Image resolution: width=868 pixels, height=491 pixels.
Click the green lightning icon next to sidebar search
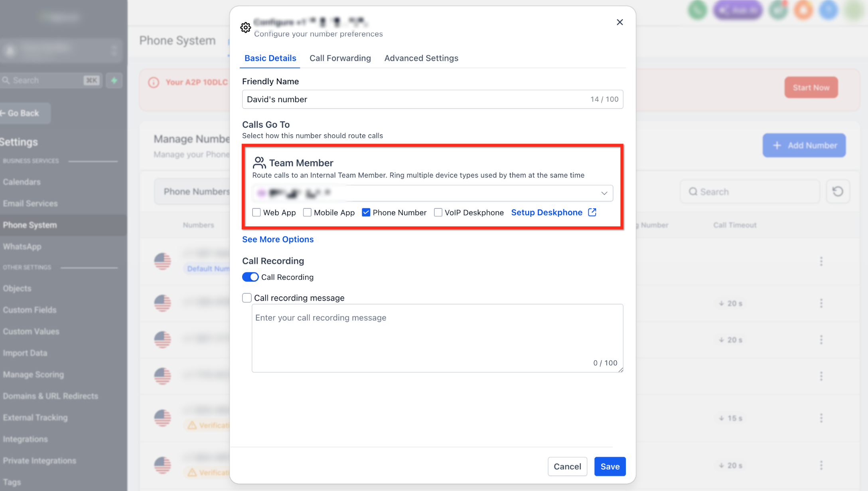(x=114, y=81)
